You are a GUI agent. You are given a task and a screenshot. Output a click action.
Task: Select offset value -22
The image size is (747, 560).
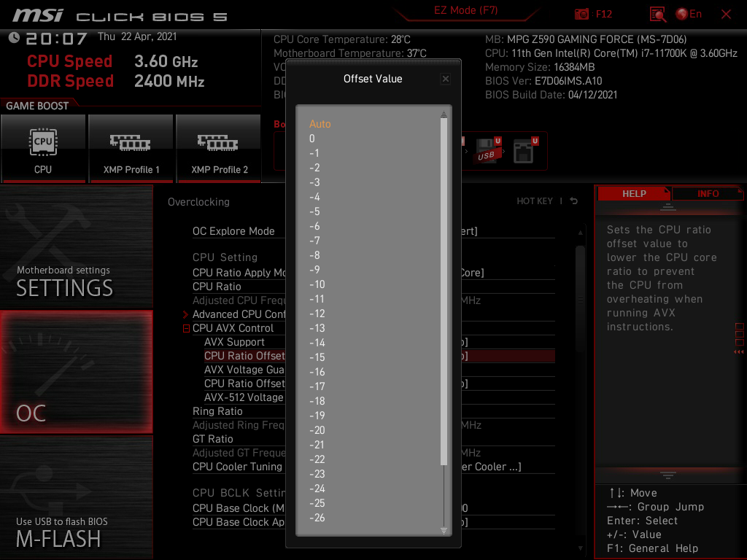click(317, 459)
